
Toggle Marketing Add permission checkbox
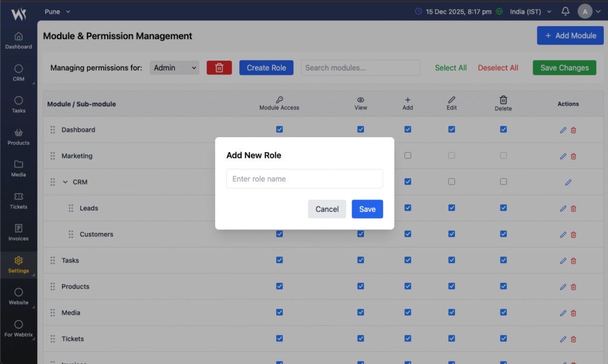tap(407, 156)
